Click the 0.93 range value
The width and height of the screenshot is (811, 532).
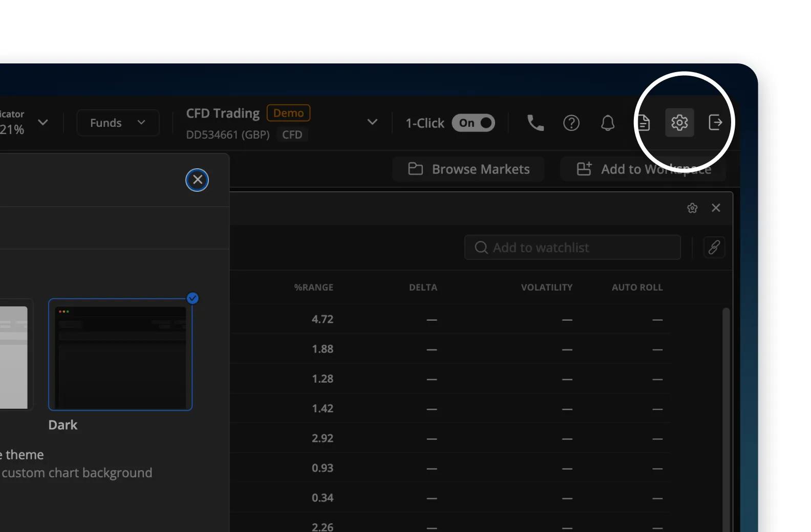[x=323, y=468]
